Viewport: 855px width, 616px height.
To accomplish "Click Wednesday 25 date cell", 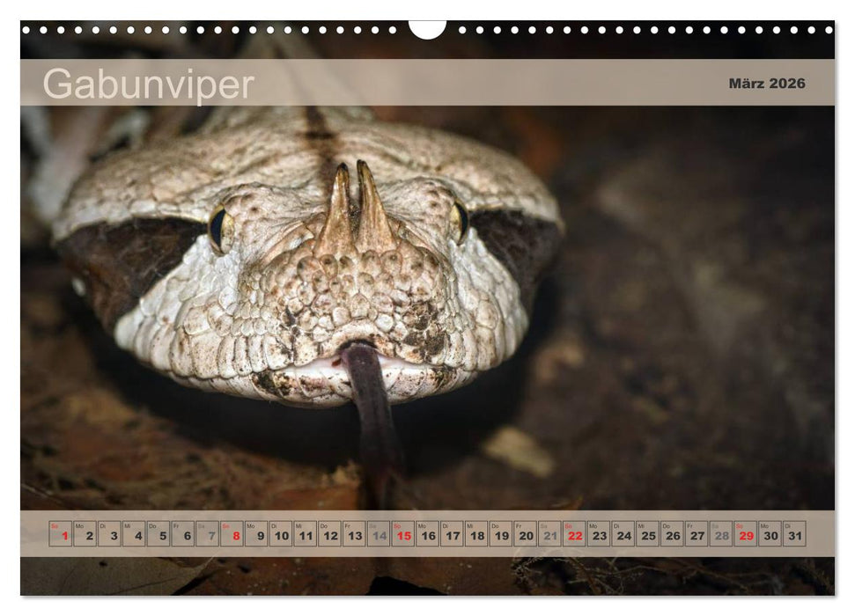I will (648, 534).
